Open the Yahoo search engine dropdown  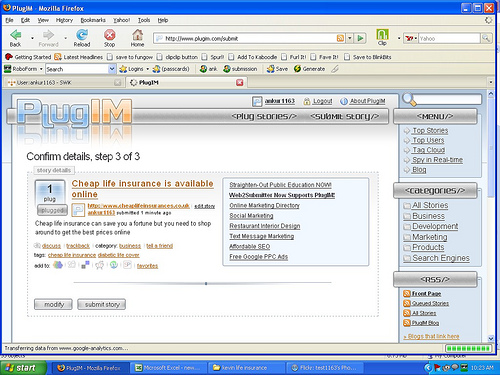tap(416, 39)
